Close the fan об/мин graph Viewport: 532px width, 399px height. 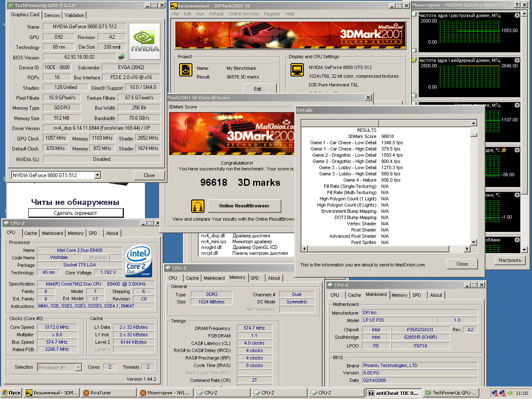(x=517, y=240)
